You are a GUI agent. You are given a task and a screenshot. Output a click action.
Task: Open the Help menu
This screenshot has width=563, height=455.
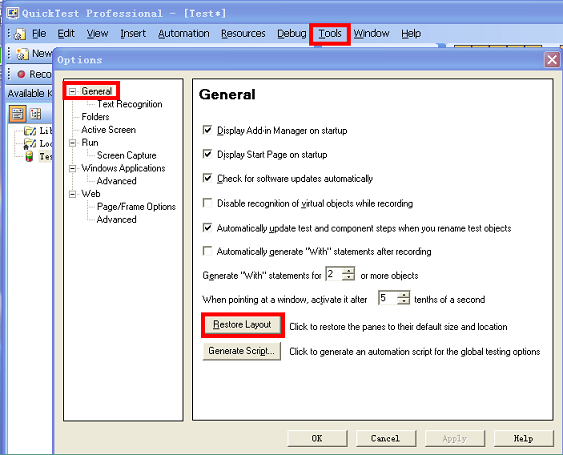(411, 34)
